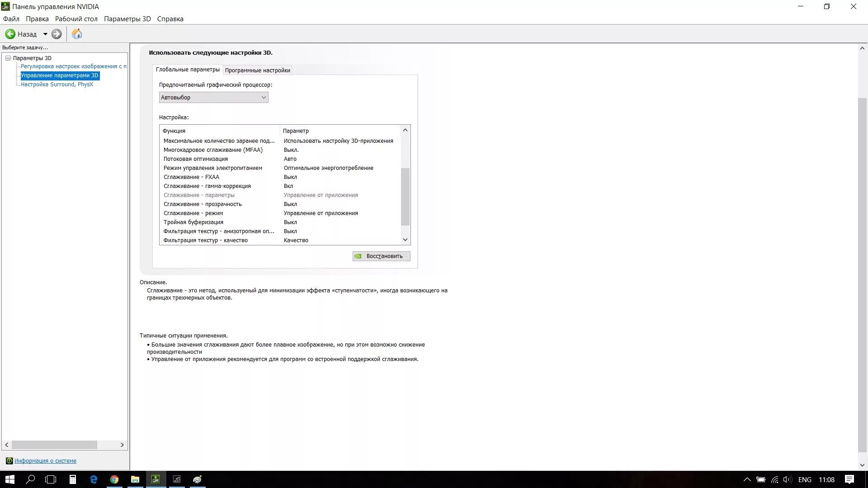Image resolution: width=868 pixels, height=488 pixels.
Task: Open the Автовыбор graphics processor dropdown
Action: [213, 97]
